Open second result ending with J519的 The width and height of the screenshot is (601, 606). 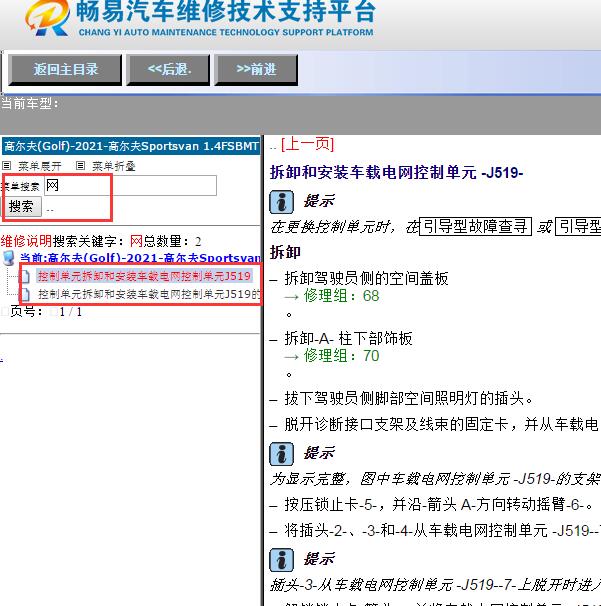[x=149, y=294]
